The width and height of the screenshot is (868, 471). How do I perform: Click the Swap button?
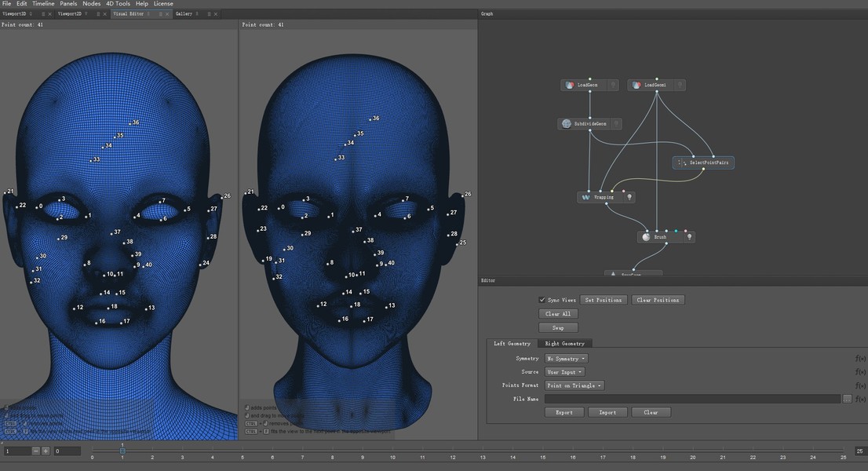coord(558,327)
